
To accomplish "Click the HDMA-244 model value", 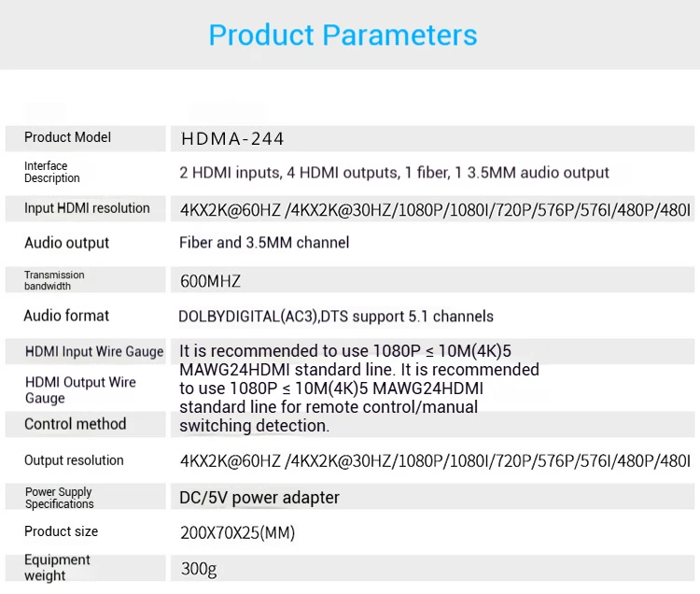I will tap(232, 139).
